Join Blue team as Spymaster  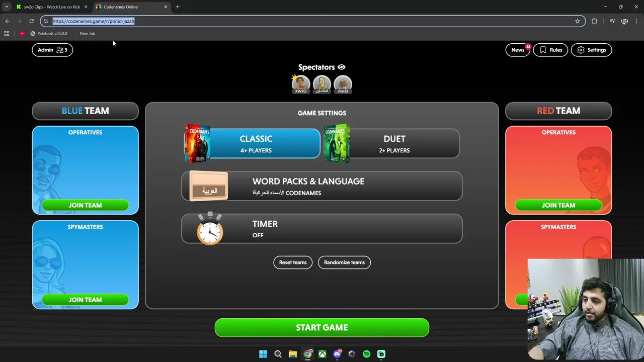click(x=85, y=300)
